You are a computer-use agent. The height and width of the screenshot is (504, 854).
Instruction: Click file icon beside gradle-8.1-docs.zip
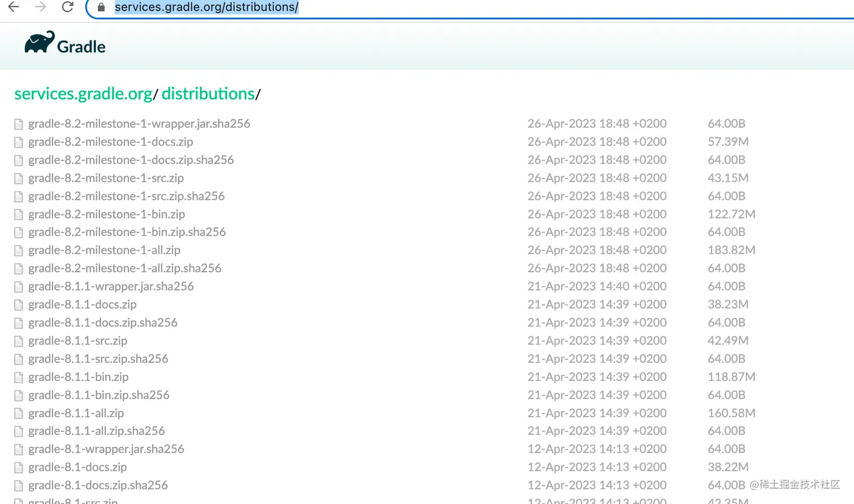point(19,467)
